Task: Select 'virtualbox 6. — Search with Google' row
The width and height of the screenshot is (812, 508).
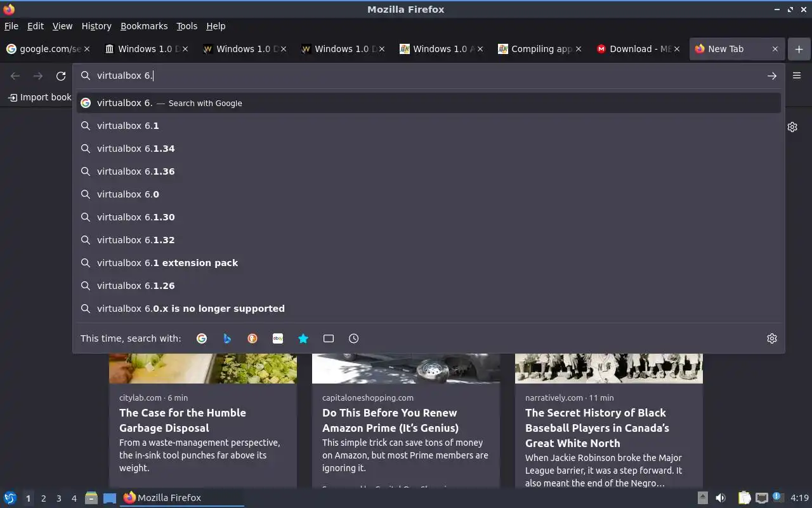Action: pyautogui.click(x=429, y=103)
